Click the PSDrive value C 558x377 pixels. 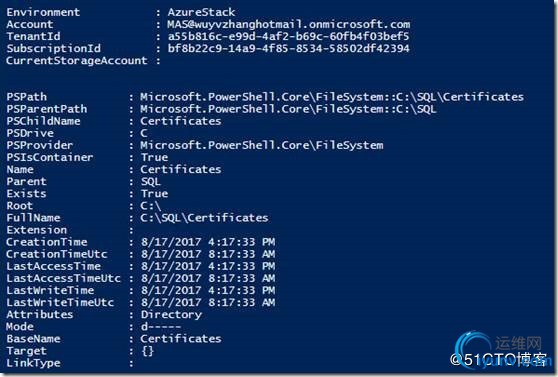pos(144,133)
